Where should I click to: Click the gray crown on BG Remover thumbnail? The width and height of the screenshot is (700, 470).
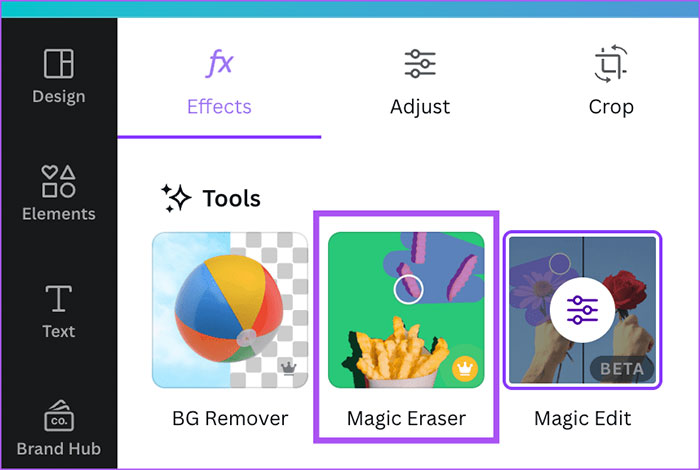pos(288,367)
